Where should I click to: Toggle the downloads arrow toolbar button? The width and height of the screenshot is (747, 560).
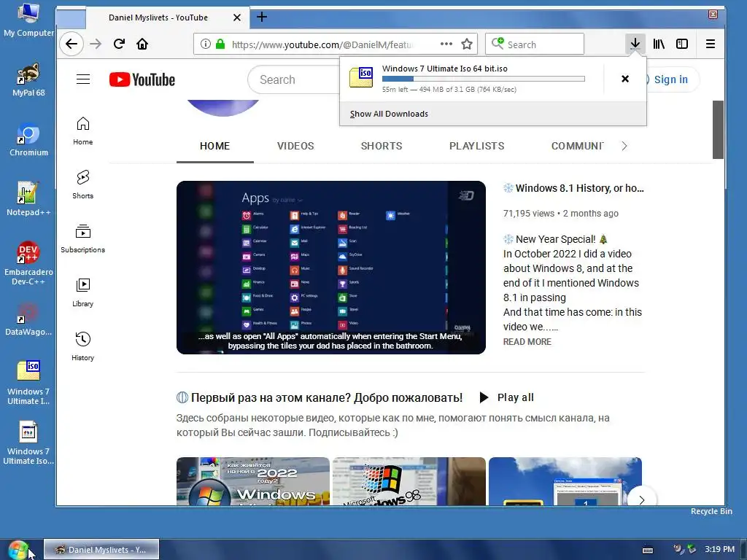coord(635,44)
